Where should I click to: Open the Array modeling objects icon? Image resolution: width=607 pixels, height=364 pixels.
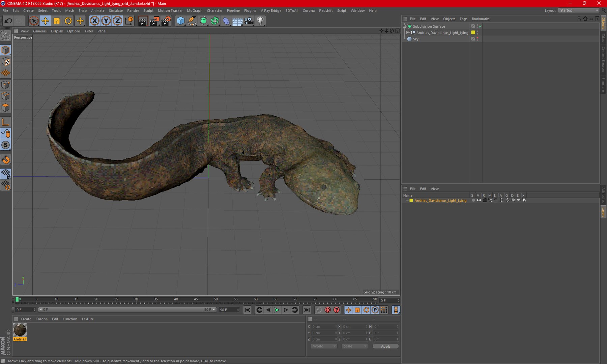(x=215, y=21)
